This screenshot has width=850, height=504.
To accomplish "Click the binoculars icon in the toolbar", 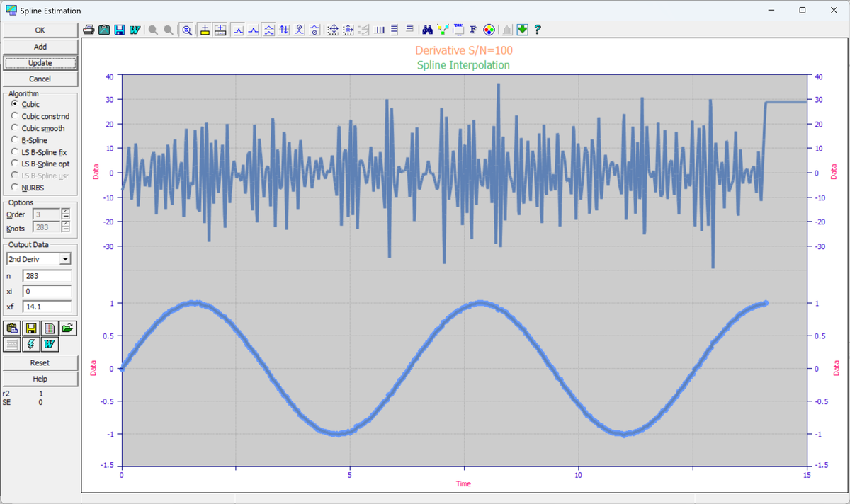I will click(427, 30).
